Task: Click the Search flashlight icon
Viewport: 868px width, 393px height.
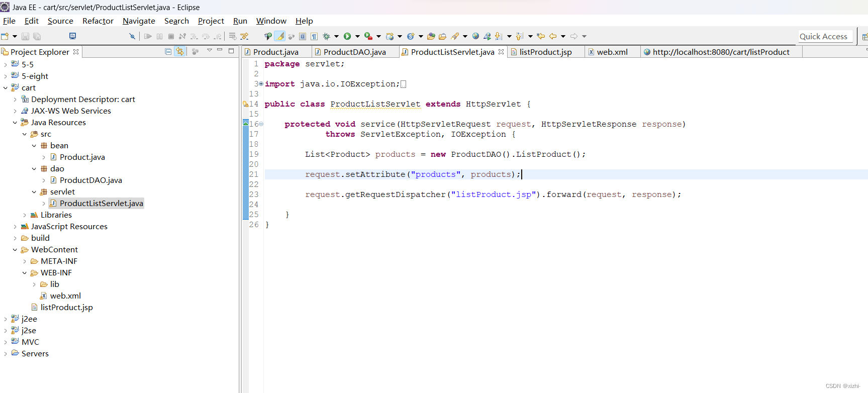Action: coord(455,36)
